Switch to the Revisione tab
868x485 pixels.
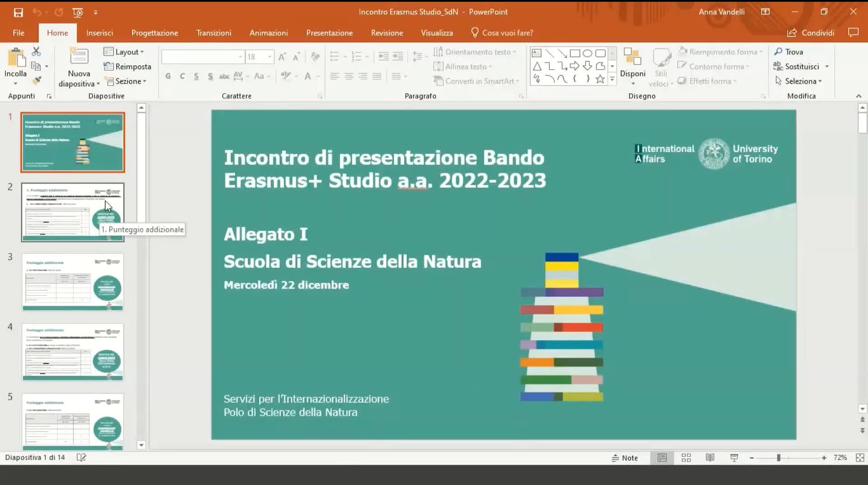tap(387, 33)
